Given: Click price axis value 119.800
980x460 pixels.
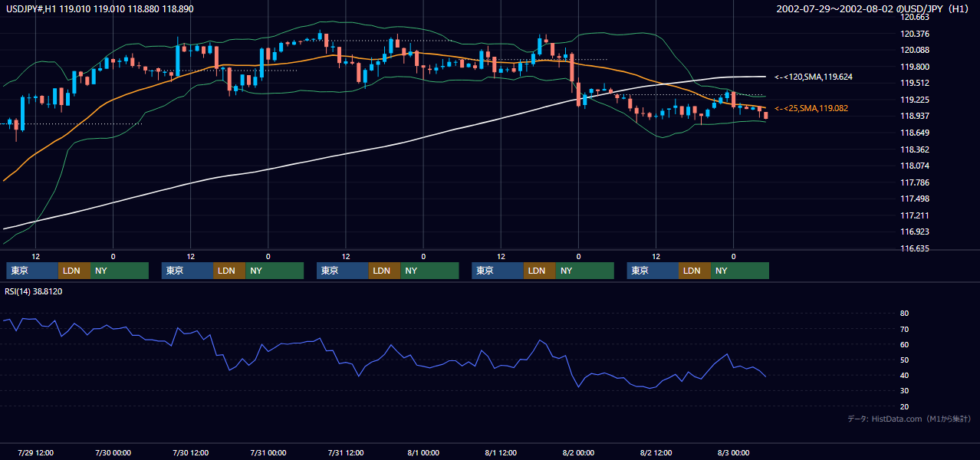Looking at the screenshot, I should coord(915,67).
